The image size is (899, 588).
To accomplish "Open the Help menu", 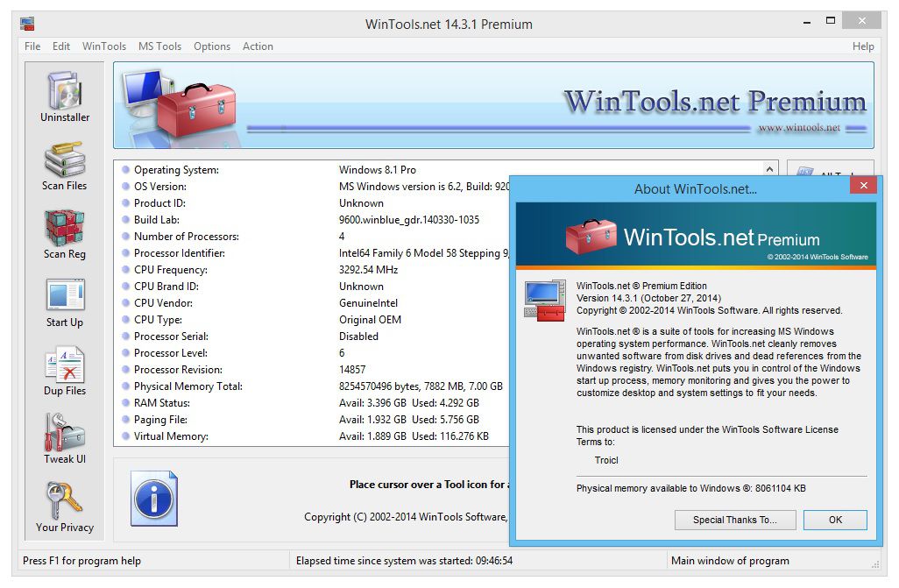I will coord(862,46).
